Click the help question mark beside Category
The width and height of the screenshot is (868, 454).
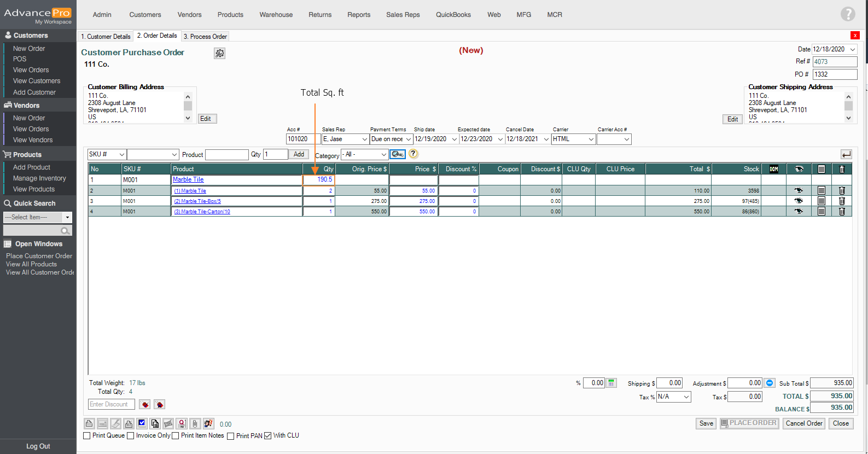coord(413,154)
